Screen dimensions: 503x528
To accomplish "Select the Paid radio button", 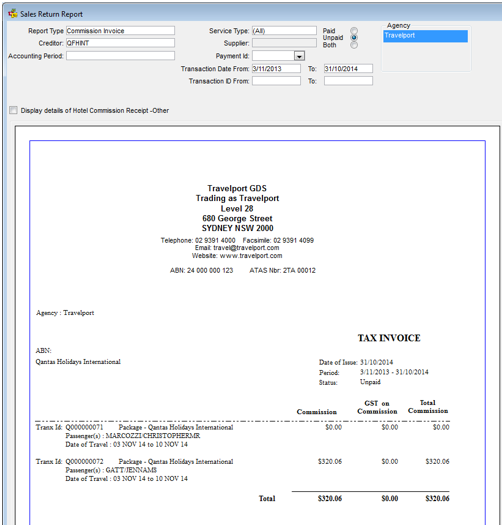I will (x=354, y=31).
